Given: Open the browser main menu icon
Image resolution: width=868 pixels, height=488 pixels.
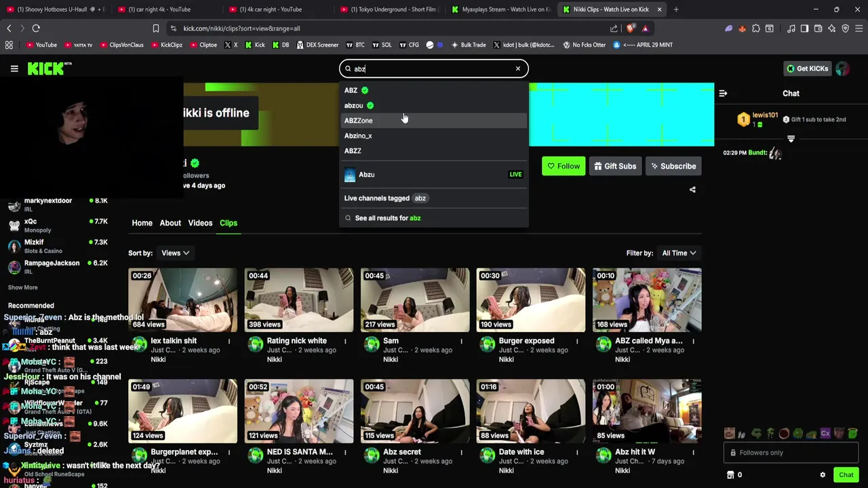Looking at the screenshot, I should (859, 28).
